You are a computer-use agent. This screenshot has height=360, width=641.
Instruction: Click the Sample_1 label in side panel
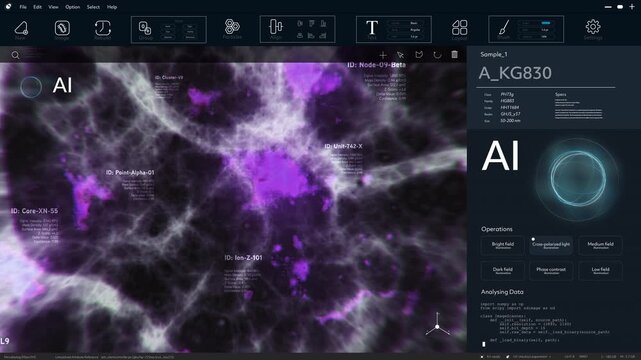pos(494,54)
